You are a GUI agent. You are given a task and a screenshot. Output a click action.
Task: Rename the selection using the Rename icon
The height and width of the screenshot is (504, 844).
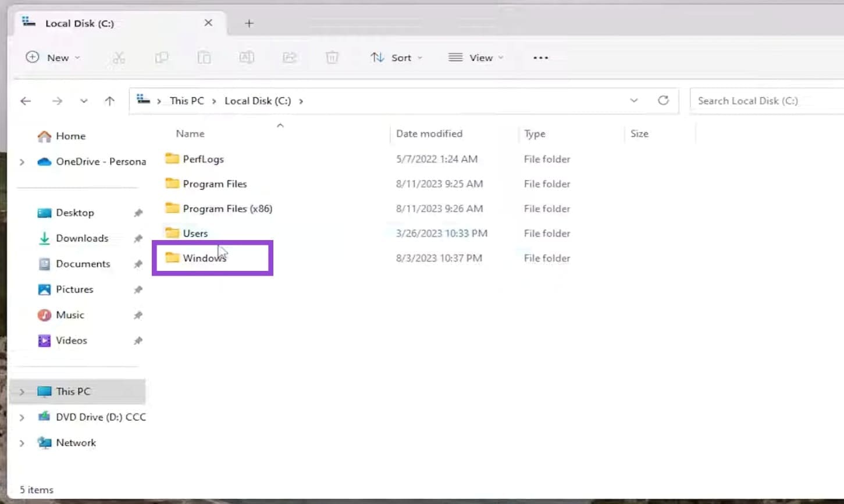[x=246, y=57]
